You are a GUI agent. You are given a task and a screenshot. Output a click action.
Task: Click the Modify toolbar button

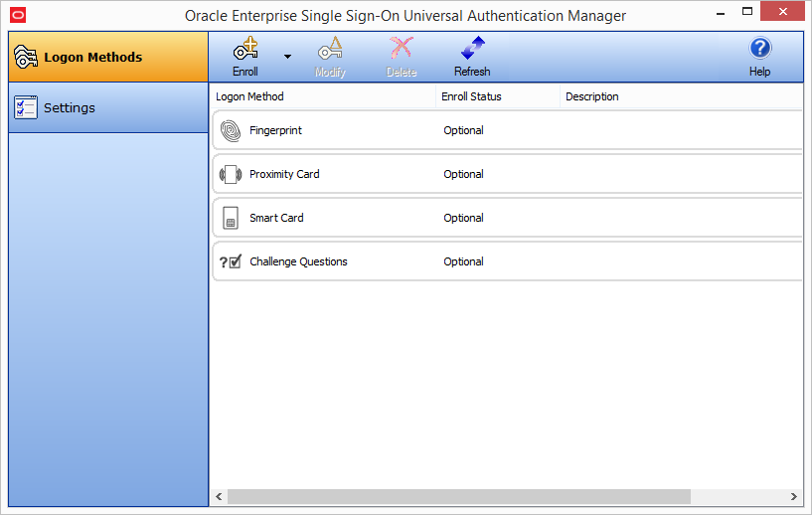pos(330,57)
